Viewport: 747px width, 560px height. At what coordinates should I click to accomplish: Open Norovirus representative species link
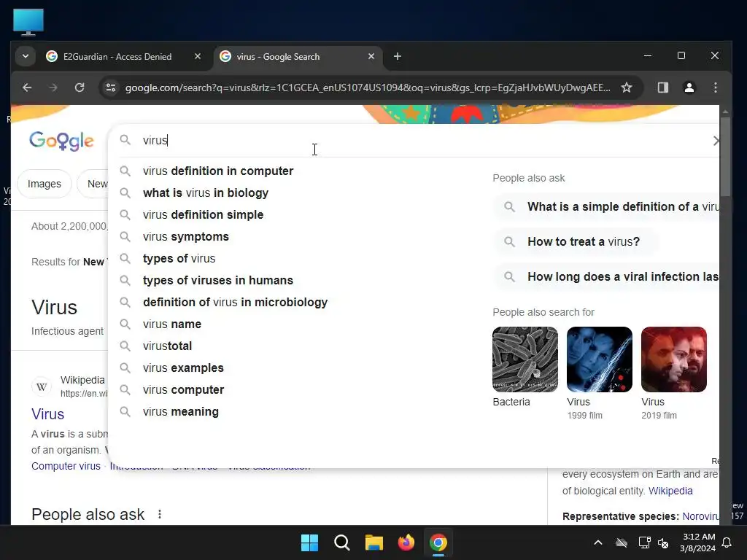700,516
